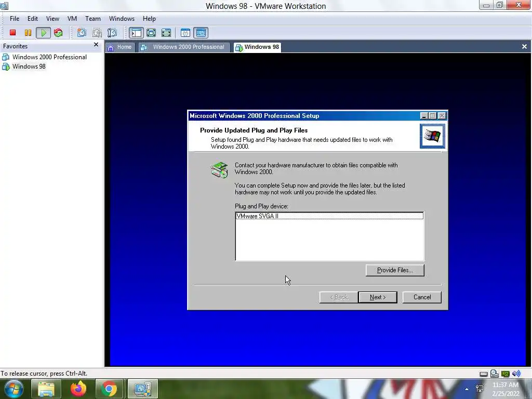Switch to the Home tab
532x399 pixels.
pyautogui.click(x=120, y=47)
